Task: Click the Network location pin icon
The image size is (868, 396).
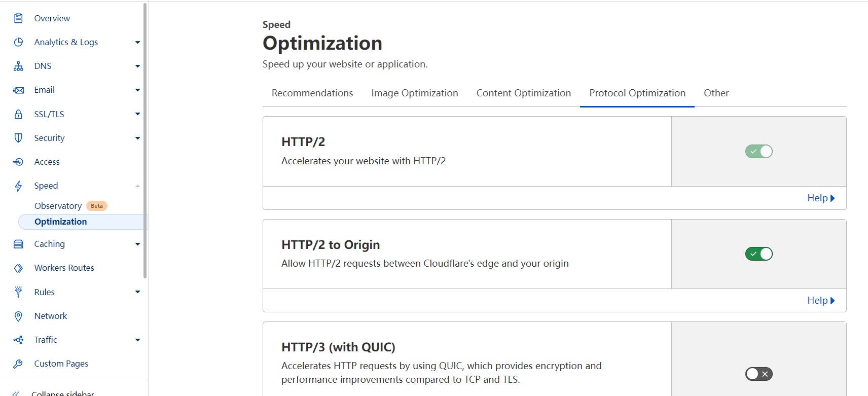Action: pyautogui.click(x=18, y=316)
